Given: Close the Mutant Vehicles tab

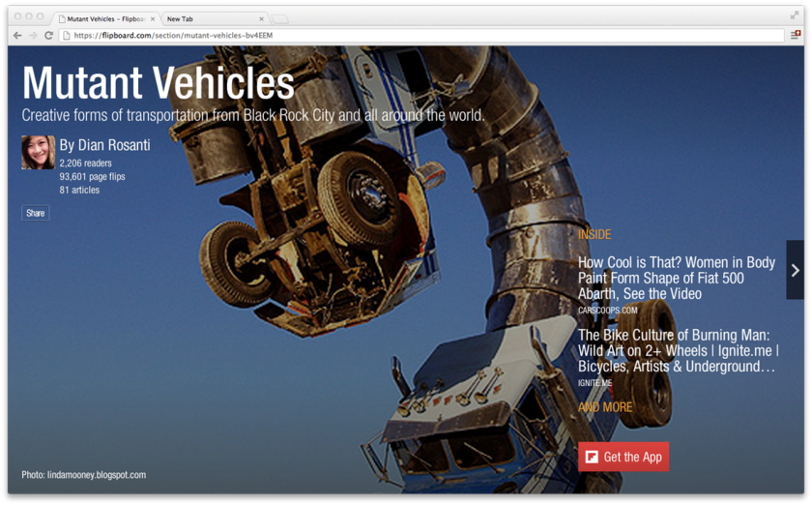Looking at the screenshot, I should (x=153, y=18).
